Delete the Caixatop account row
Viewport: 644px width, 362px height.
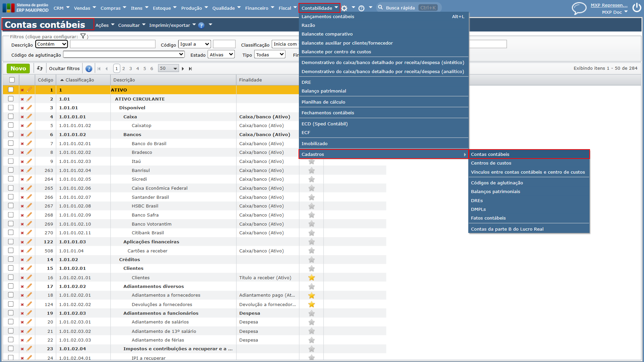point(22,126)
